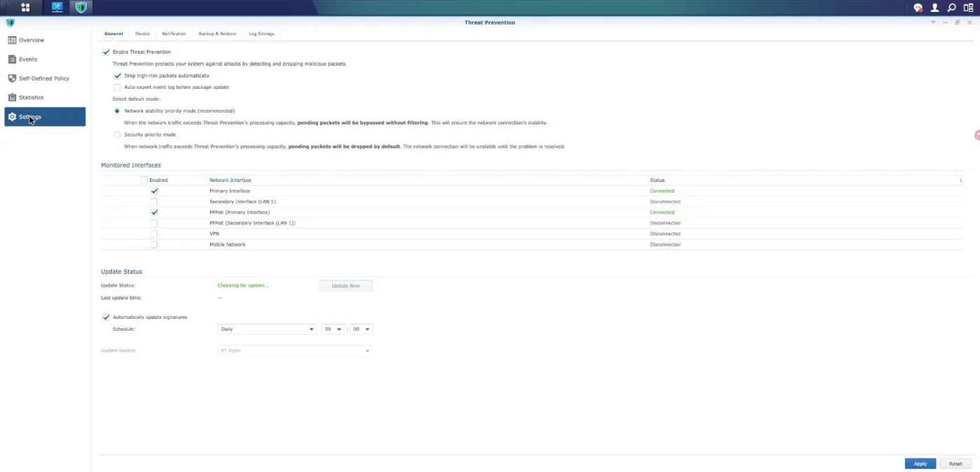Open the widgets panel icon
Viewport: 980px width, 472px height.
tap(968, 8)
